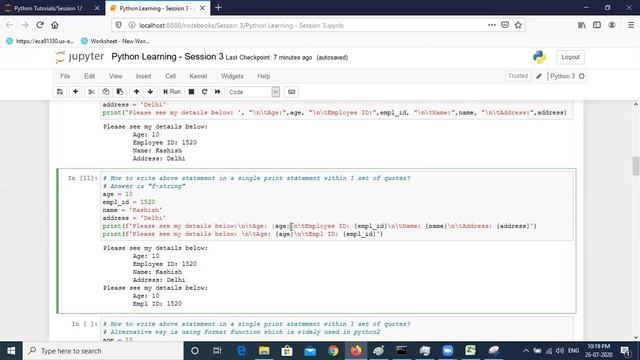The width and height of the screenshot is (640, 360).
Task: Open the command palette keyboard icon
Action: coord(291,92)
